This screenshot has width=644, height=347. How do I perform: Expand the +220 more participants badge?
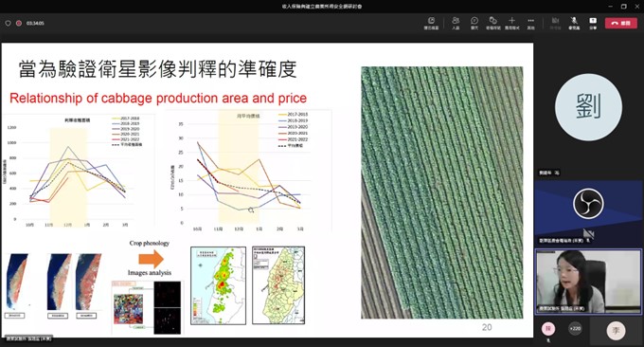point(575,328)
